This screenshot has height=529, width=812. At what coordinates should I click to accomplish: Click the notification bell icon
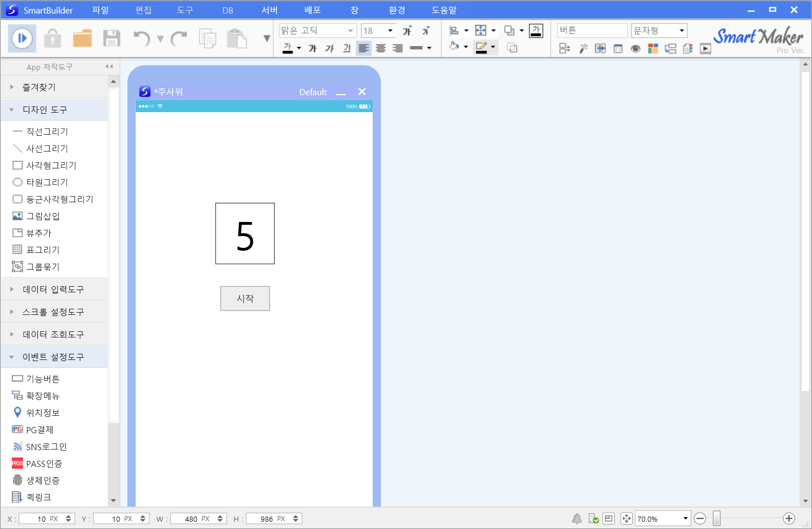[x=577, y=519]
